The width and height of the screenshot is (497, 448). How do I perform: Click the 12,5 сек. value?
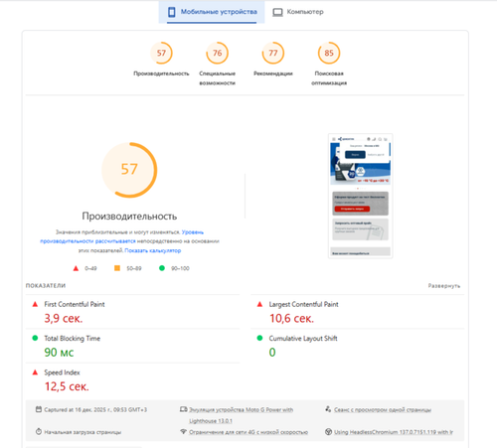click(67, 386)
